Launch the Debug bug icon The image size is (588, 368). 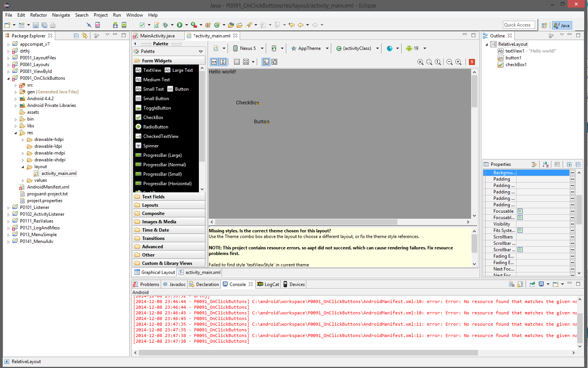pyautogui.click(x=165, y=25)
